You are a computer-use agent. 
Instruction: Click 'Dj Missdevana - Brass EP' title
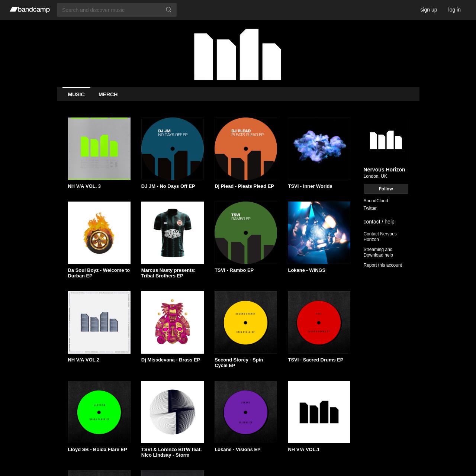[171, 360]
